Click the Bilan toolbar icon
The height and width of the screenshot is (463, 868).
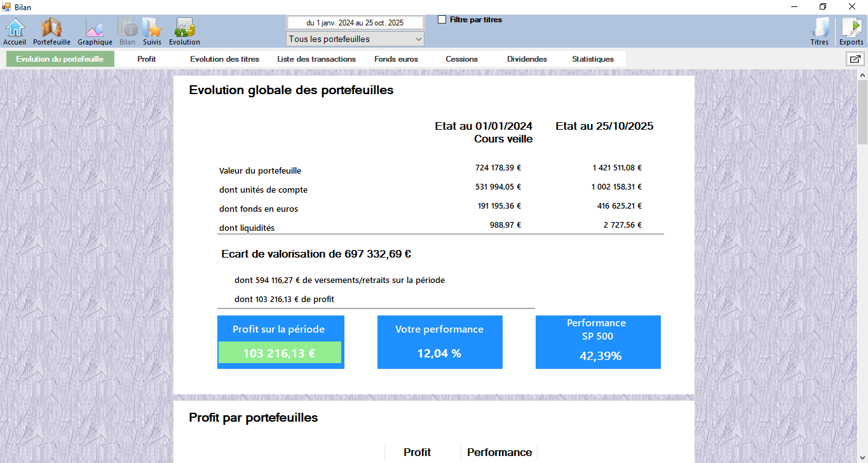click(127, 29)
